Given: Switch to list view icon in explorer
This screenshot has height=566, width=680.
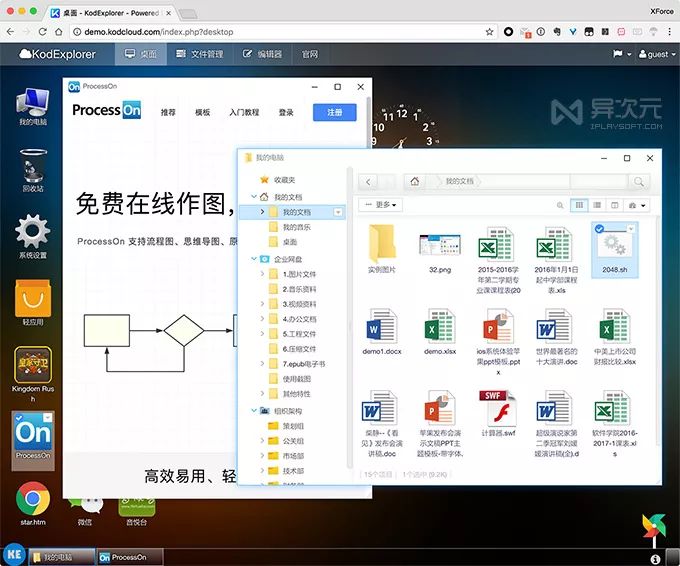Looking at the screenshot, I should pos(599,205).
